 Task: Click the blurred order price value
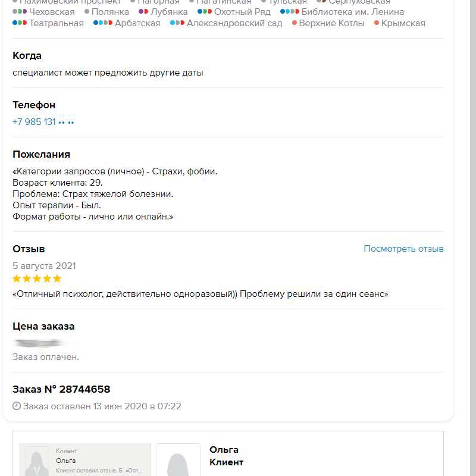39,343
